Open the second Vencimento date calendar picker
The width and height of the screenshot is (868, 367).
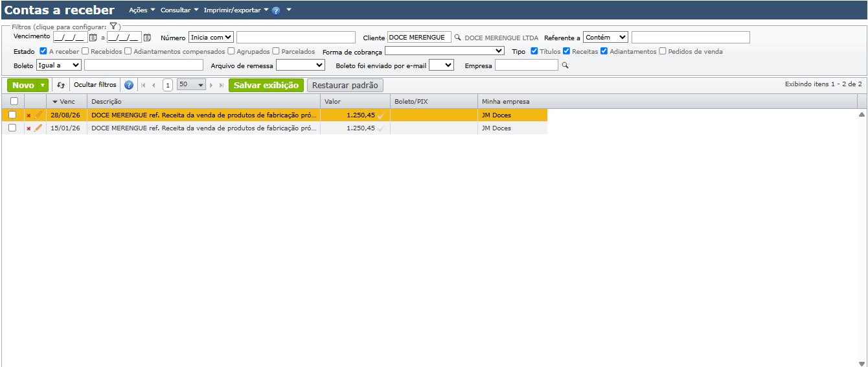[x=147, y=38]
